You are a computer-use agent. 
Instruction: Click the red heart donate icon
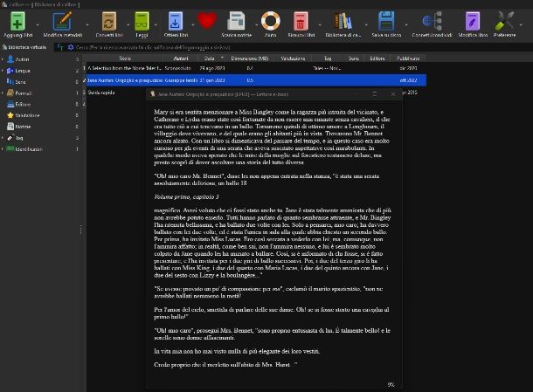(x=207, y=20)
